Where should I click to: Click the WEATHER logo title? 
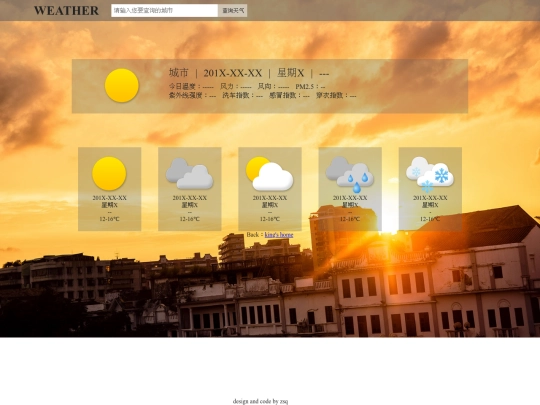[66, 11]
